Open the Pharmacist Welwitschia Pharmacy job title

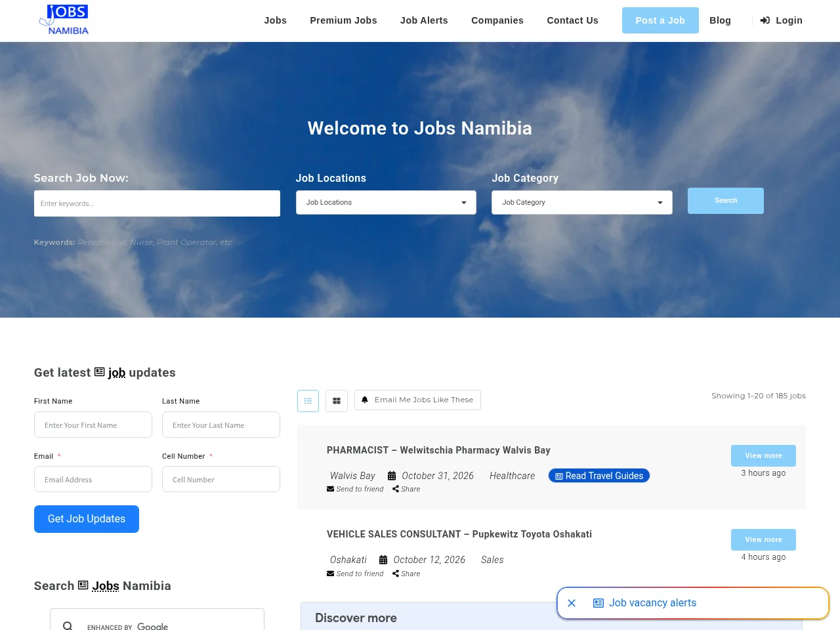coord(438,450)
